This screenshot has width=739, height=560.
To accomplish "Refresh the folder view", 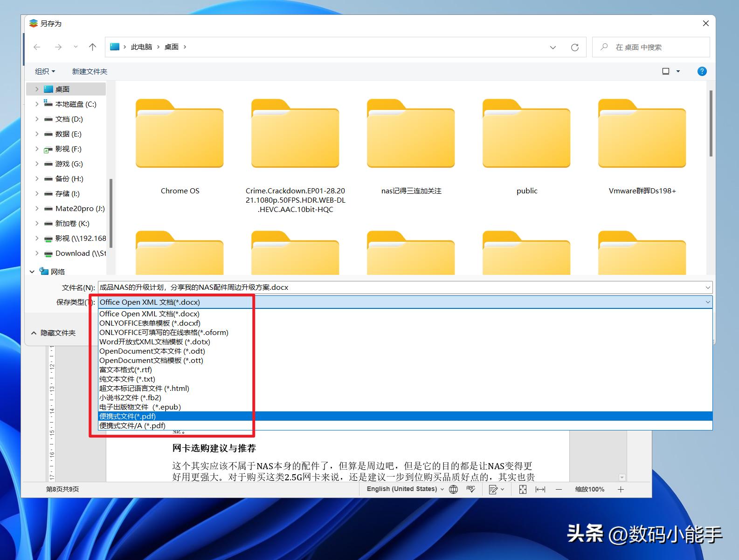I will point(575,48).
